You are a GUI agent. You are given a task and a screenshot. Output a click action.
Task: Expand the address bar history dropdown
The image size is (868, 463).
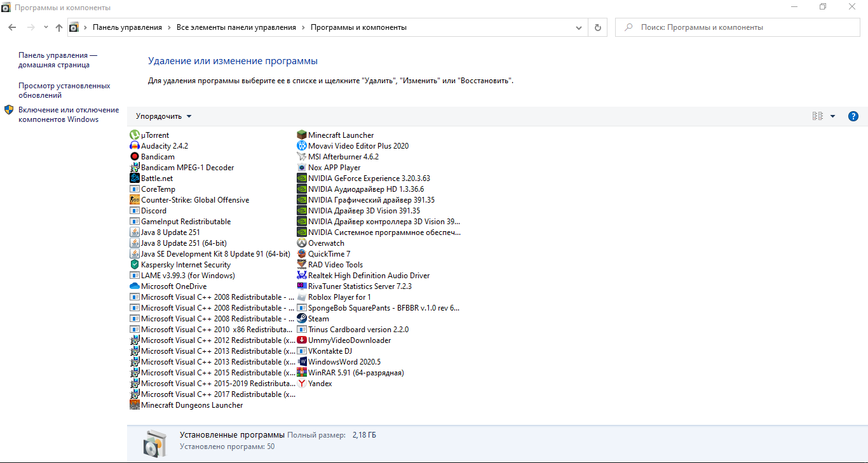coord(579,27)
